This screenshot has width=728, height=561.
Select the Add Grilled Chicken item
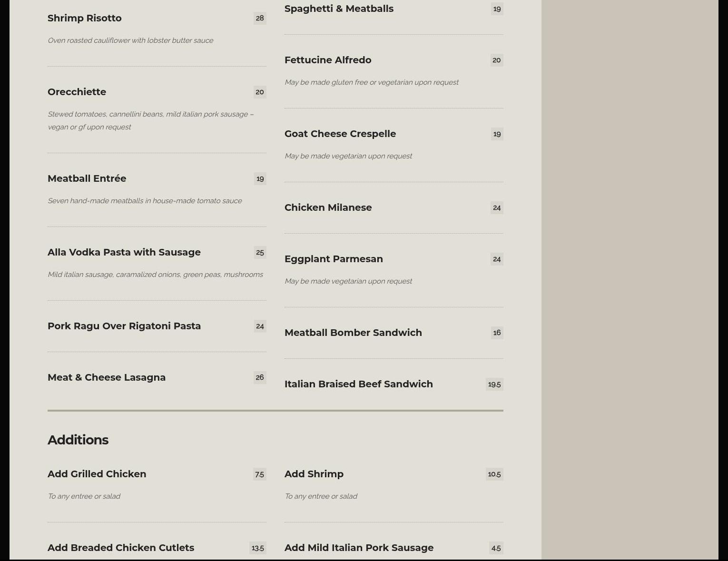(97, 474)
